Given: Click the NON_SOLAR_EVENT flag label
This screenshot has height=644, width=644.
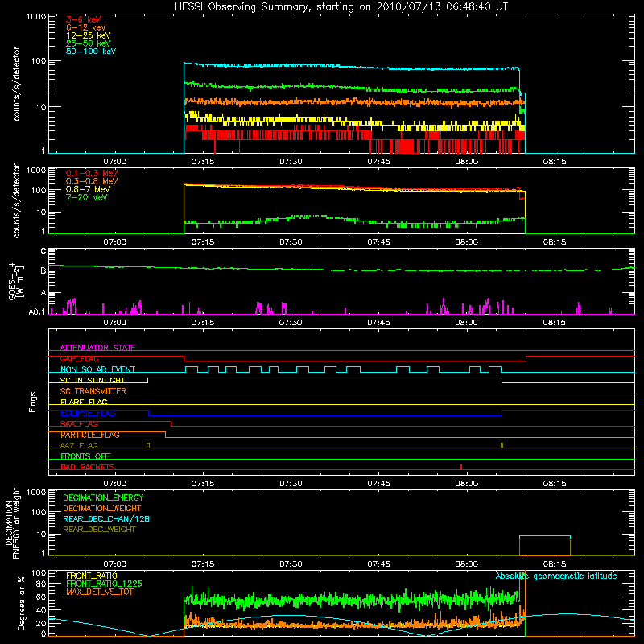Looking at the screenshot, I should click(x=97, y=369).
